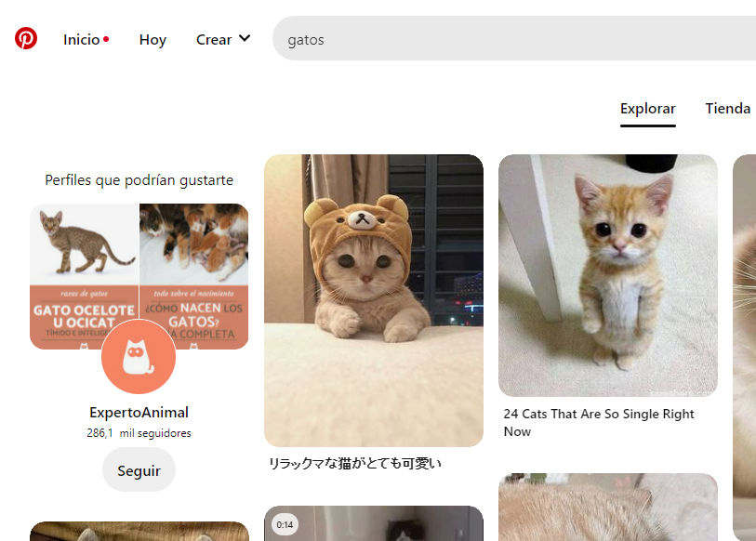Switch to the Tienda tab

[727, 109]
